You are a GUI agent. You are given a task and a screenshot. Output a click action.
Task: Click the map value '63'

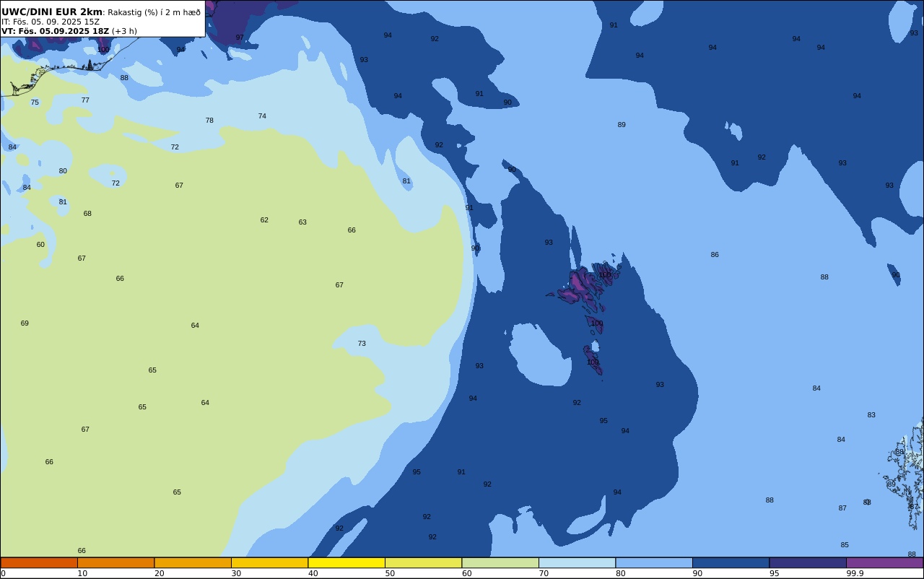(302, 222)
